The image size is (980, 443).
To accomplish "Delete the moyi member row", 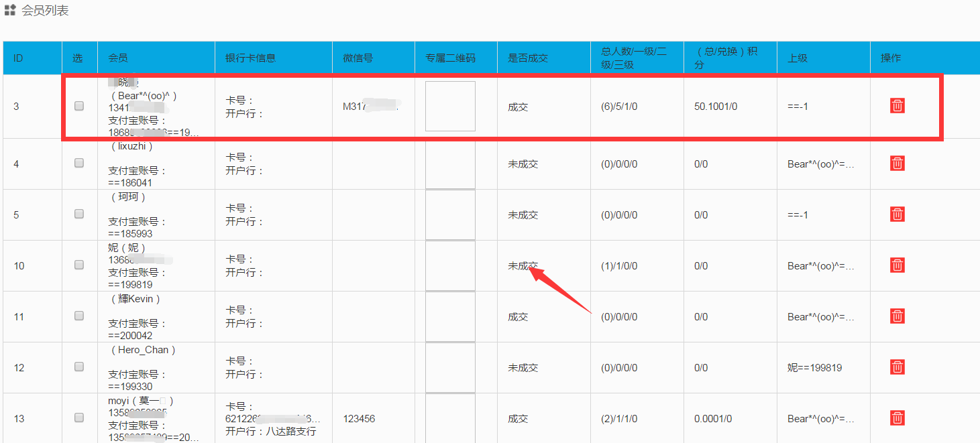I will point(897,418).
